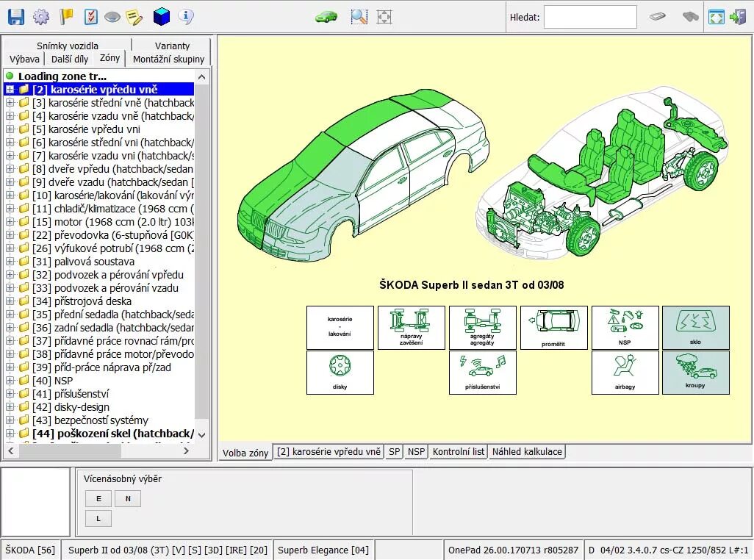The image size is (754, 560).
Task: Expand the [31] palivová soustava node
Action: (x=10, y=262)
